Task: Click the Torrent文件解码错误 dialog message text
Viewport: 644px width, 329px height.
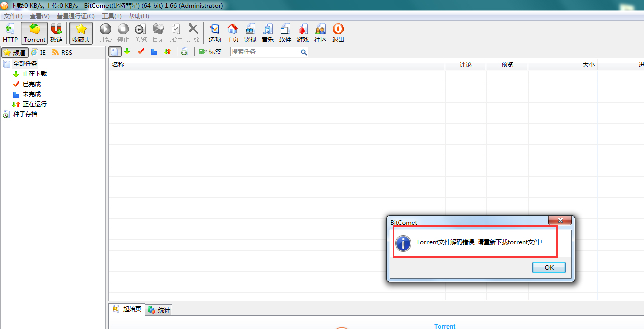Action: pos(479,242)
